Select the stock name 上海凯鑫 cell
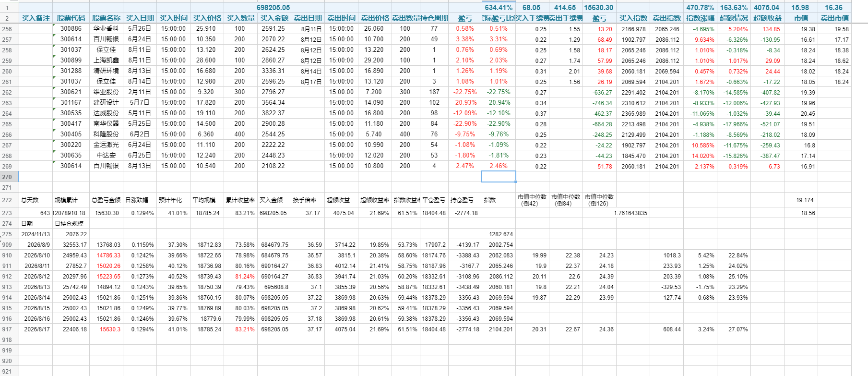Screen dimensions: 868x376 coord(107,61)
